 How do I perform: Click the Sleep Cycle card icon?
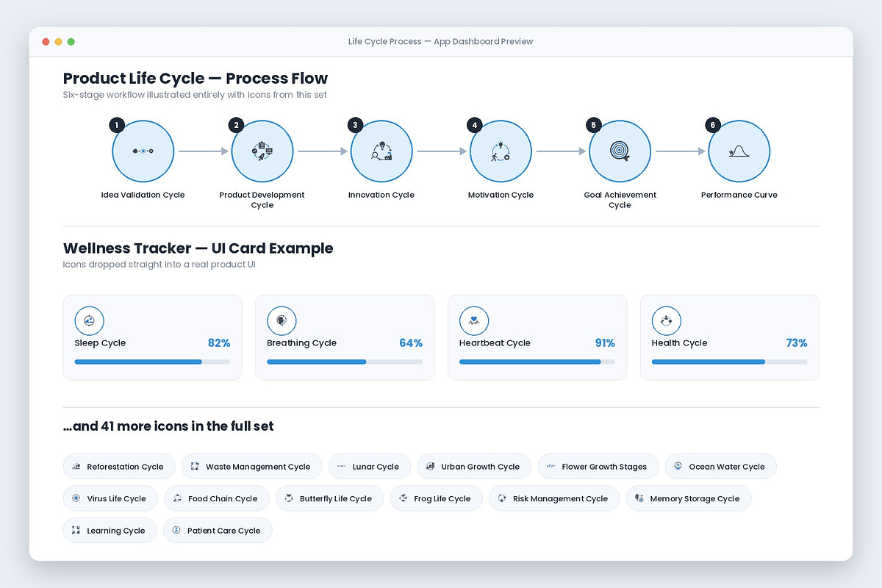[90, 320]
